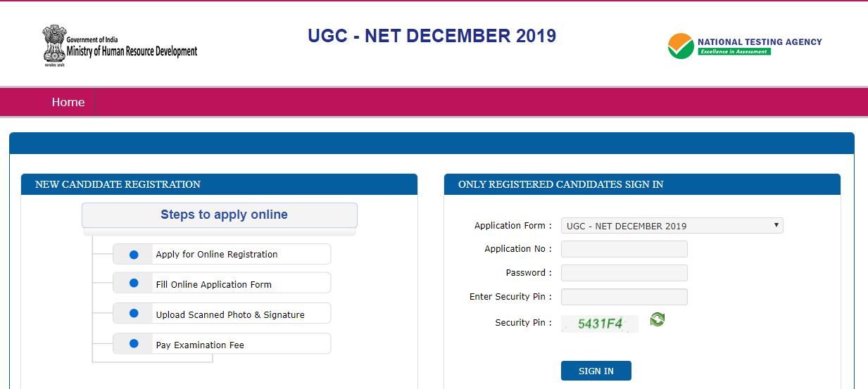868x389 pixels.
Task: Select the Pay Examination Fee step
Action: [200, 345]
